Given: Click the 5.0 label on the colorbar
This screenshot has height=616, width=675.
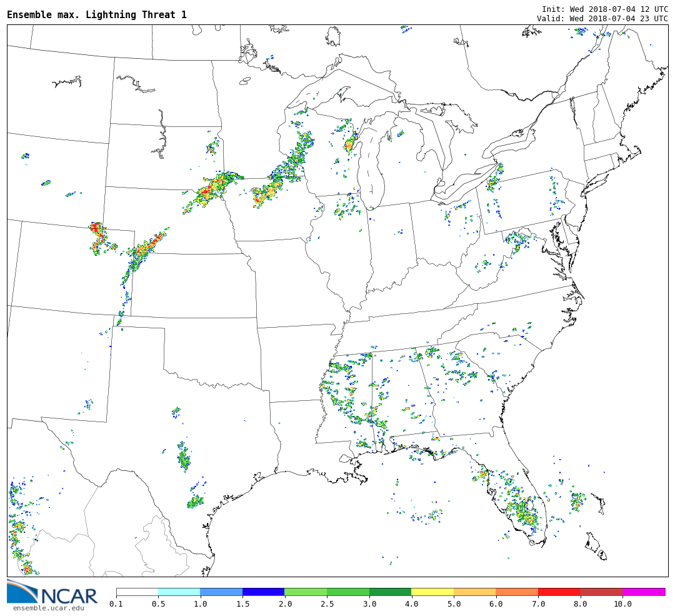Looking at the screenshot, I should 454,604.
